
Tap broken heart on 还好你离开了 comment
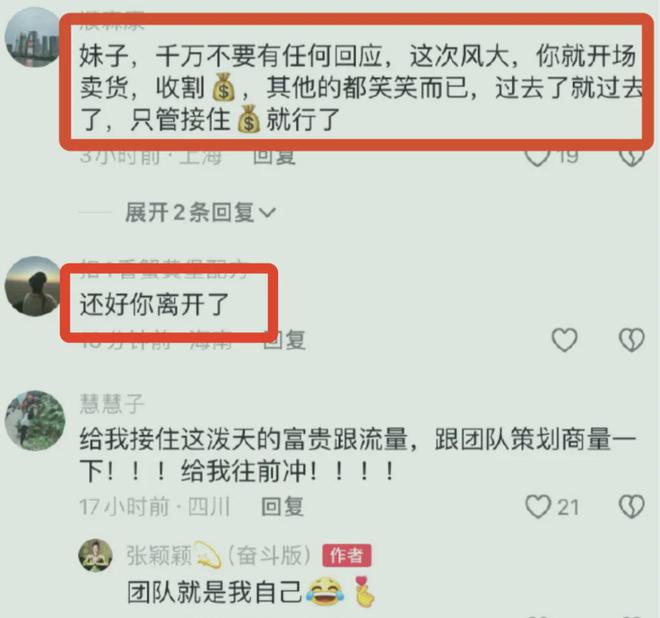click(x=631, y=339)
